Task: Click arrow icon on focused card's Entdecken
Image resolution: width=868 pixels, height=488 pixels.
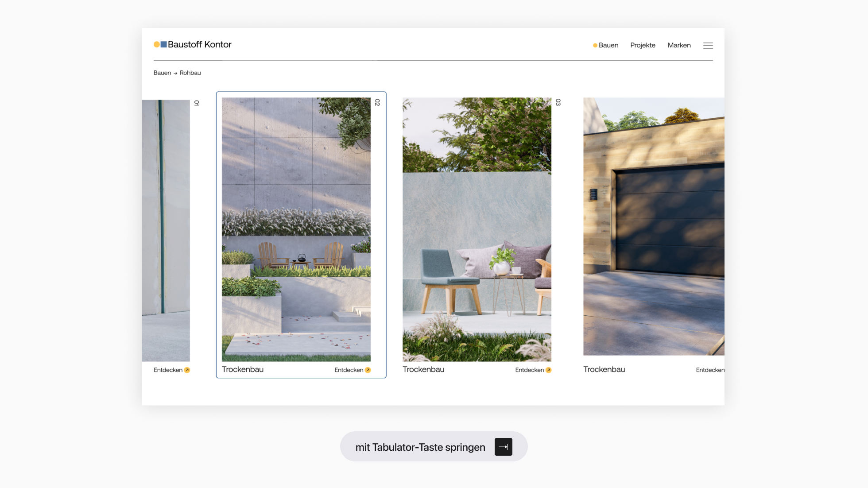Action: (x=368, y=370)
